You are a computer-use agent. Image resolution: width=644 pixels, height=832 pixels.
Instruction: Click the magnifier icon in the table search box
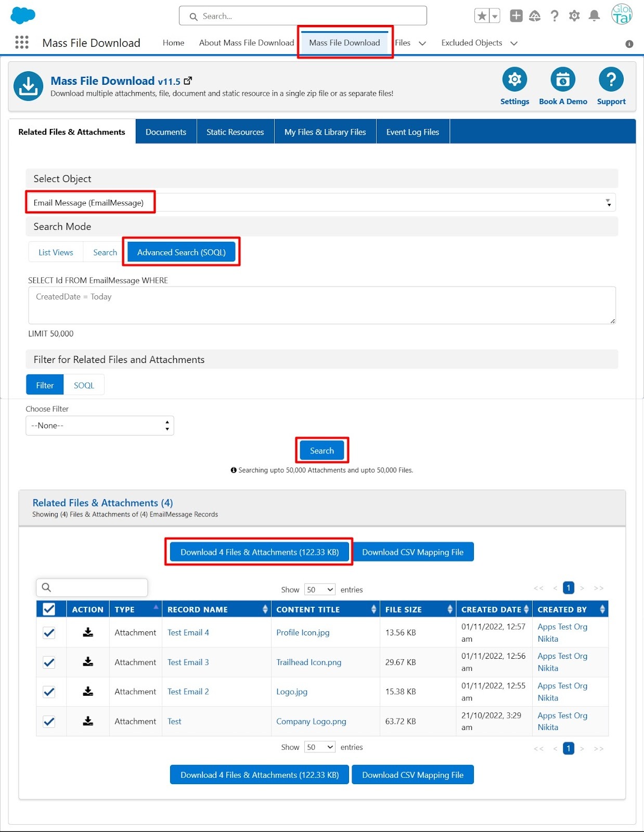[x=46, y=588]
